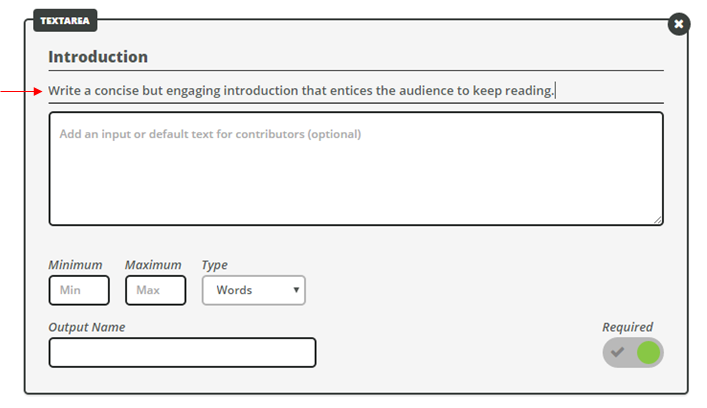Click the TEXTAREA type badge

(x=65, y=21)
